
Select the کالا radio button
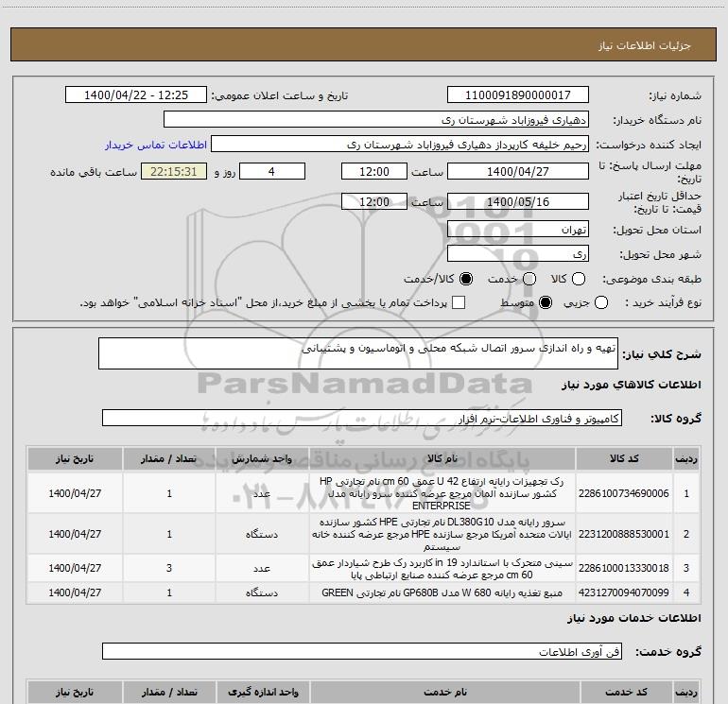(579, 279)
